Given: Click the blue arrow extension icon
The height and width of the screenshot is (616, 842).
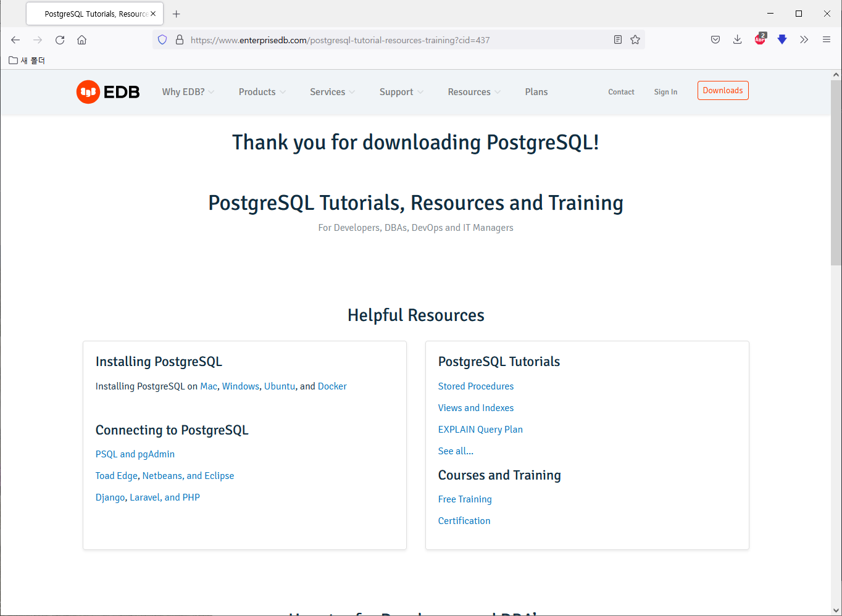Looking at the screenshot, I should [782, 40].
